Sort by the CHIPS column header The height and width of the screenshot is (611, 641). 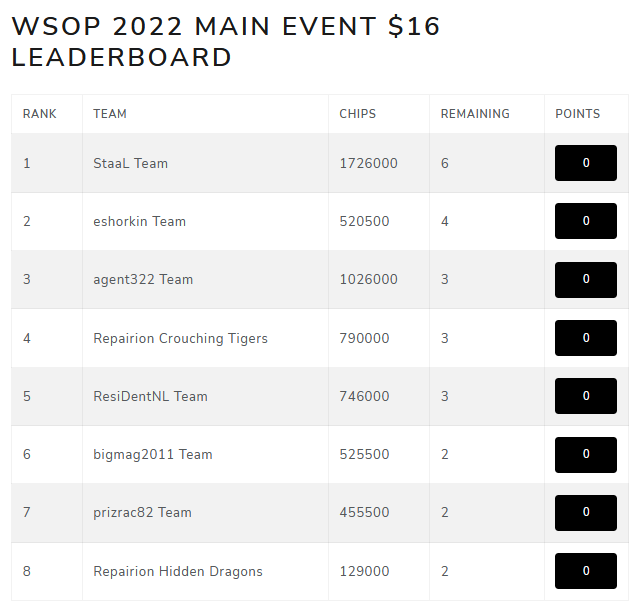(358, 114)
